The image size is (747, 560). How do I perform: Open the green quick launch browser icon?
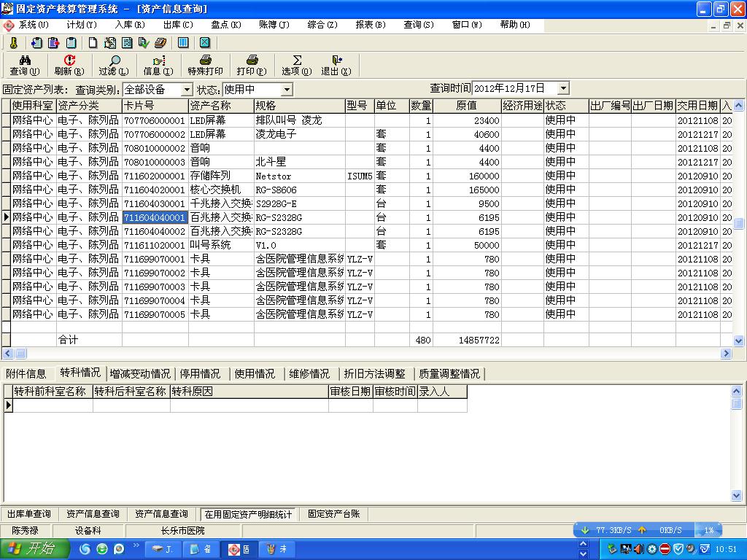pos(102,549)
